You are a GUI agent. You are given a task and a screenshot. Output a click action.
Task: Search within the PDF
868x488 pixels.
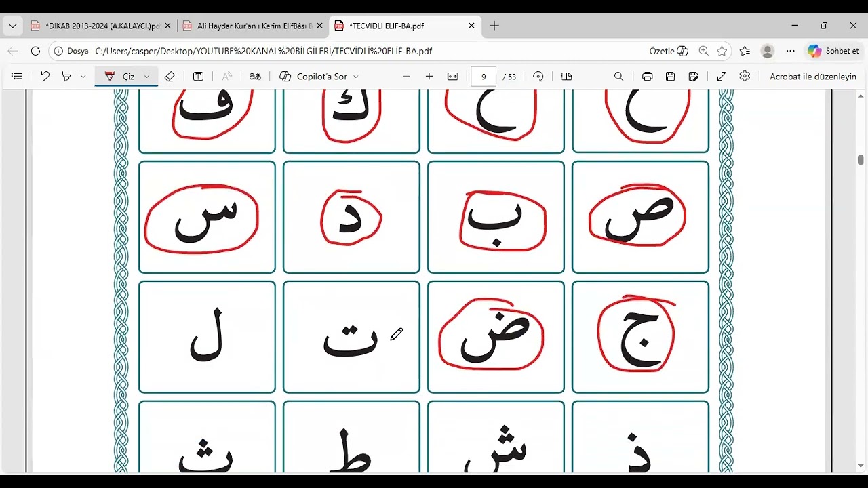[x=618, y=77]
